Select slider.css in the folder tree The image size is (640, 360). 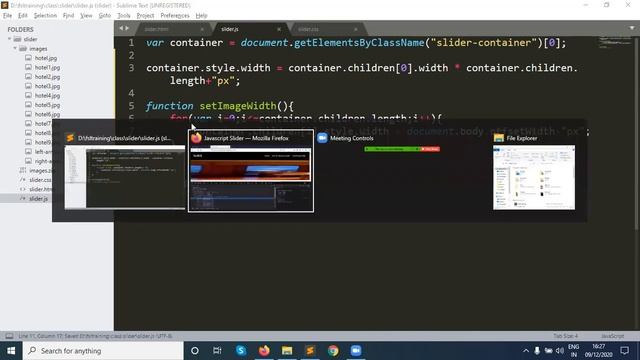click(x=40, y=180)
